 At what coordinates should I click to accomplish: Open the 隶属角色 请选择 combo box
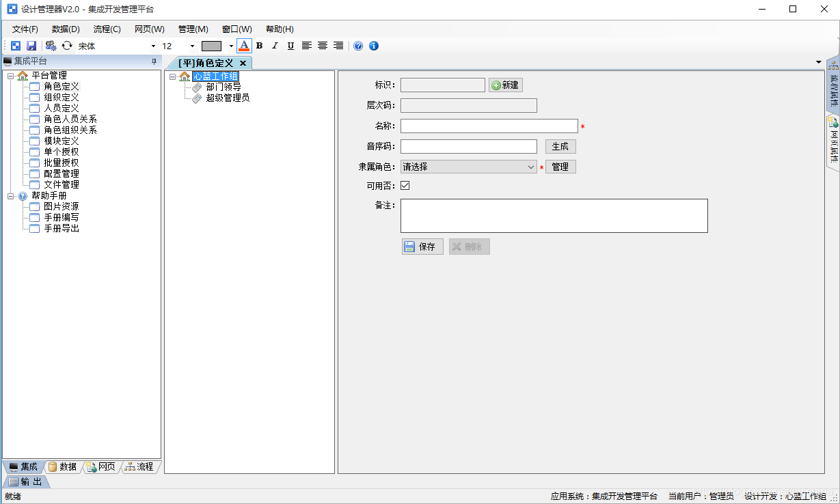tap(469, 167)
